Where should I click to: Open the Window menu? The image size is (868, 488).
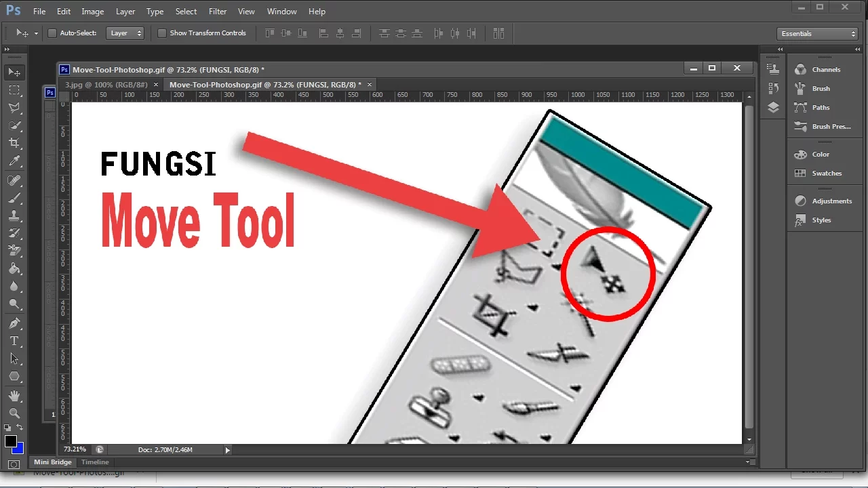[282, 12]
